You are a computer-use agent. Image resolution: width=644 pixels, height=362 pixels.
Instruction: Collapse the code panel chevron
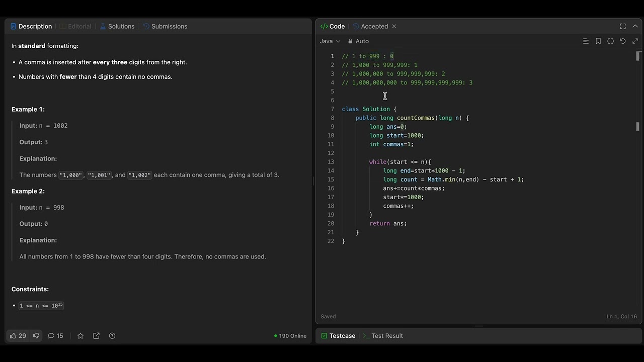635,26
